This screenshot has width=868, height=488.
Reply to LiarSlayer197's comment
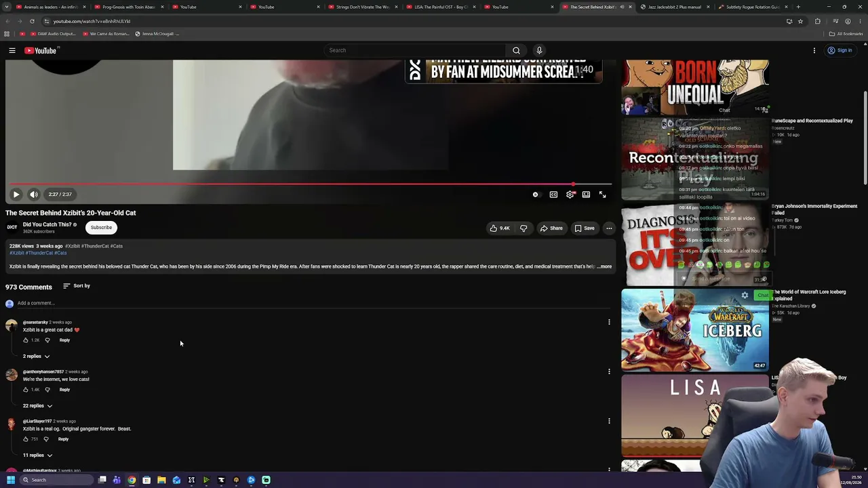63,439
